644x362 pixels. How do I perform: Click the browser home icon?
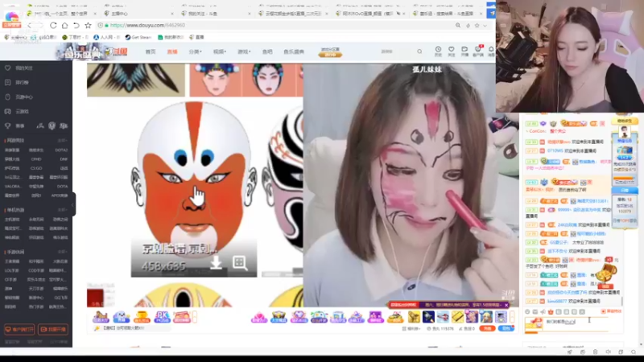tap(65, 26)
